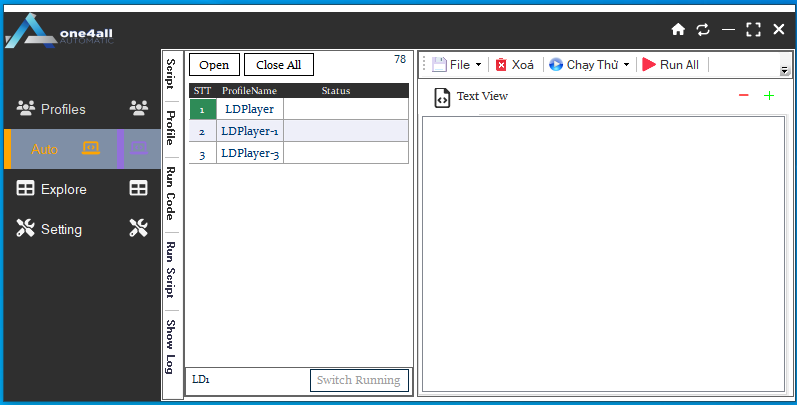Image resolution: width=797 pixels, height=405 pixels.
Task: Click the Explore grid icon on right side
Action: (139, 189)
